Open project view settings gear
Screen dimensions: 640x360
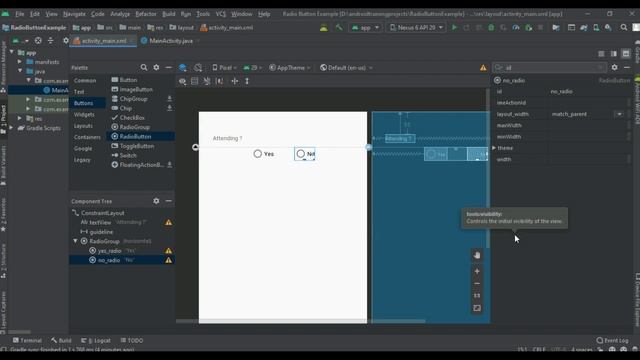[65, 40]
